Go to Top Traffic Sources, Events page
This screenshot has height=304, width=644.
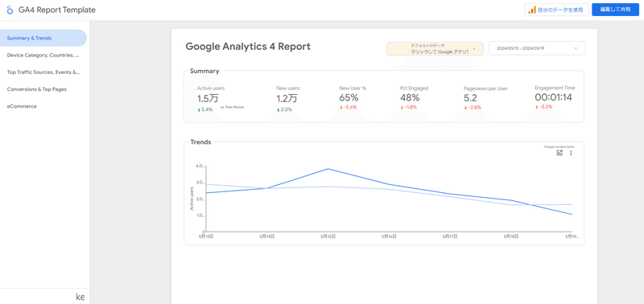43,72
